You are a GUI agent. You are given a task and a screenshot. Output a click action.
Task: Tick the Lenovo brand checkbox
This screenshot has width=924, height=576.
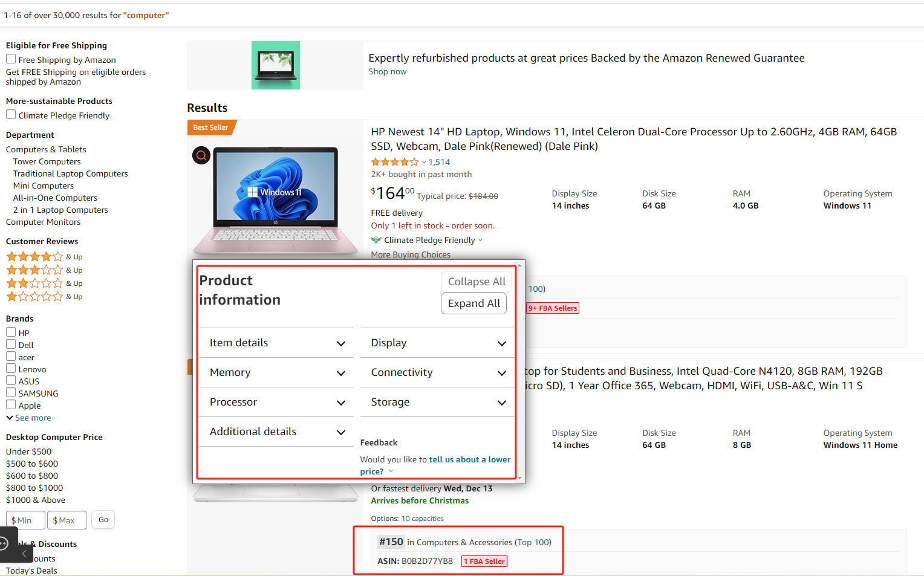coord(11,368)
